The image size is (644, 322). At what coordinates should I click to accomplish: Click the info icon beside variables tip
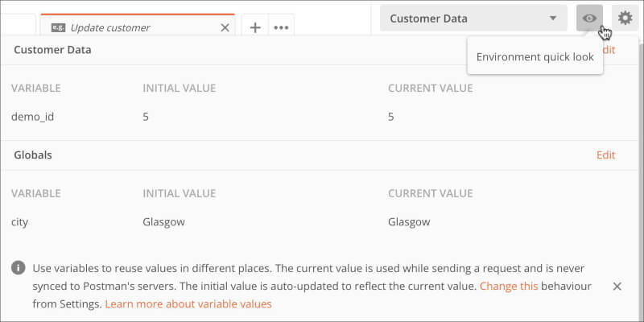pyautogui.click(x=18, y=268)
